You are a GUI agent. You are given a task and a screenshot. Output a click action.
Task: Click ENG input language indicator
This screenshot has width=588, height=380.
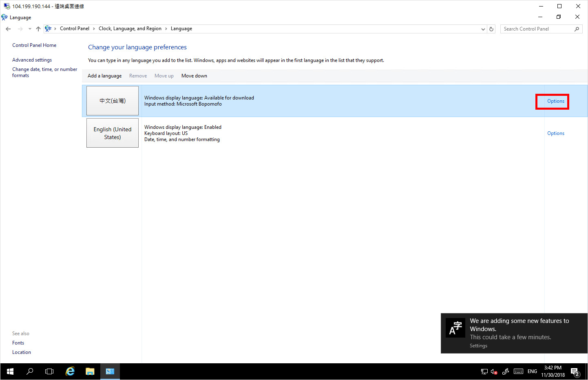[x=532, y=371]
